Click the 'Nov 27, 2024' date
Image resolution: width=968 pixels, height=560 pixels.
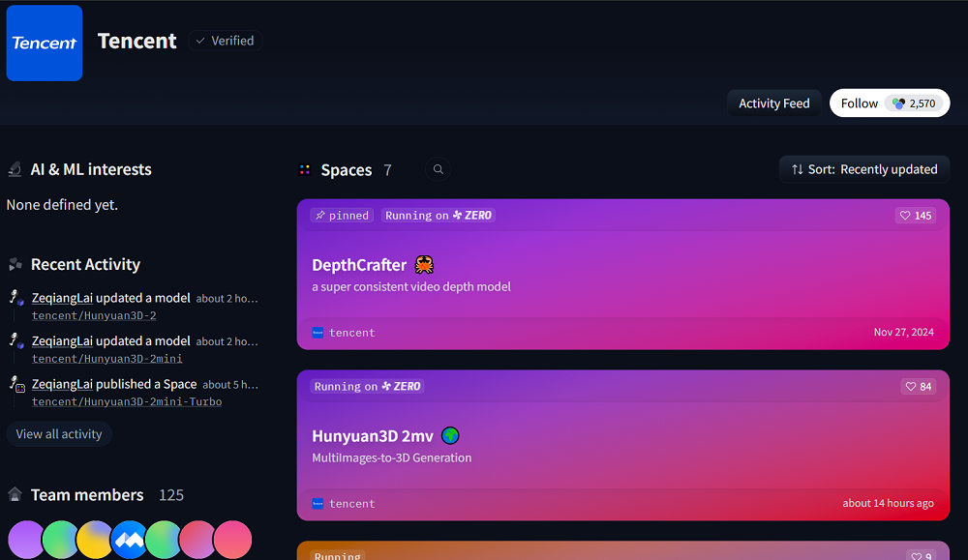[x=904, y=333]
